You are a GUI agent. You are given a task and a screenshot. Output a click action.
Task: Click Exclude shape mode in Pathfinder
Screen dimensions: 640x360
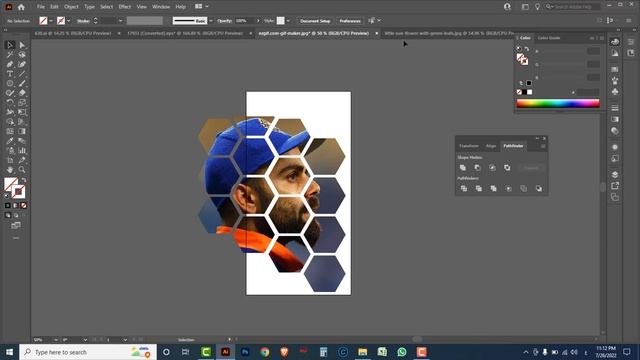coord(507,168)
